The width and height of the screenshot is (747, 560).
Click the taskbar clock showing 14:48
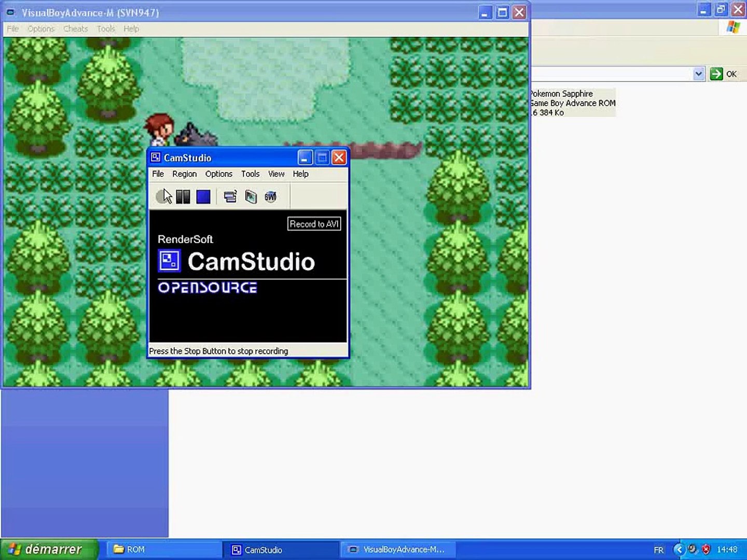coord(727,550)
